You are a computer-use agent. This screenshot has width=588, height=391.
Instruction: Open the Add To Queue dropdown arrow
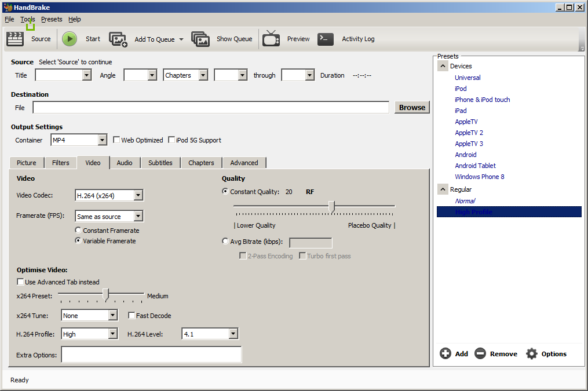[x=181, y=39]
